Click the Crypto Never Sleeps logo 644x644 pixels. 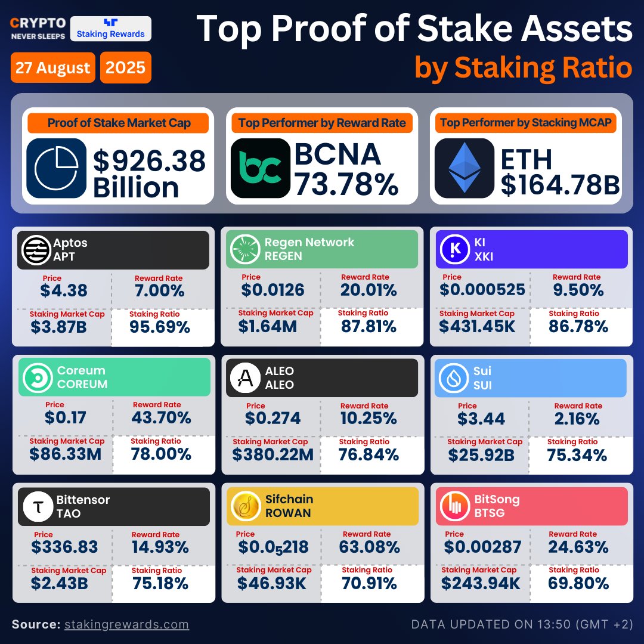pyautogui.click(x=38, y=28)
